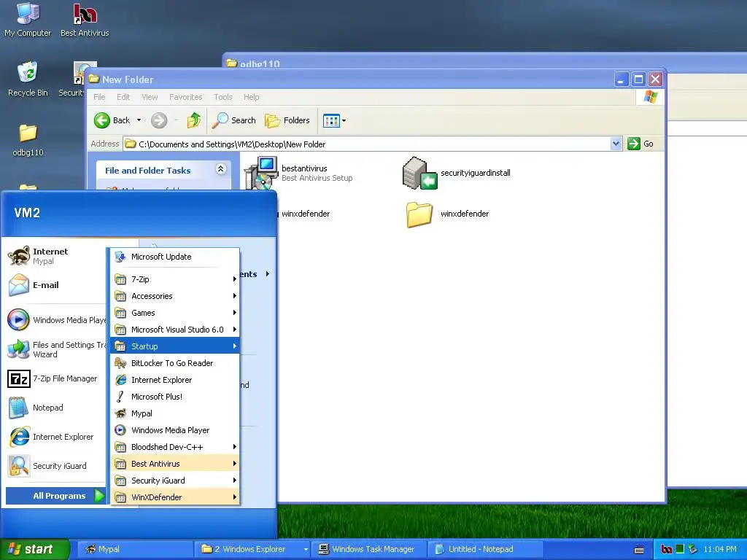Viewport: 747px width, 560px height.
Task: Open the Recycle Bin icon
Action: tap(28, 79)
